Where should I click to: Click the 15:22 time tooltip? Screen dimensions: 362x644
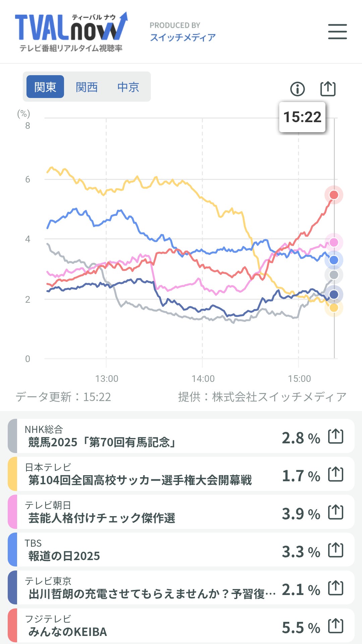coord(302,117)
